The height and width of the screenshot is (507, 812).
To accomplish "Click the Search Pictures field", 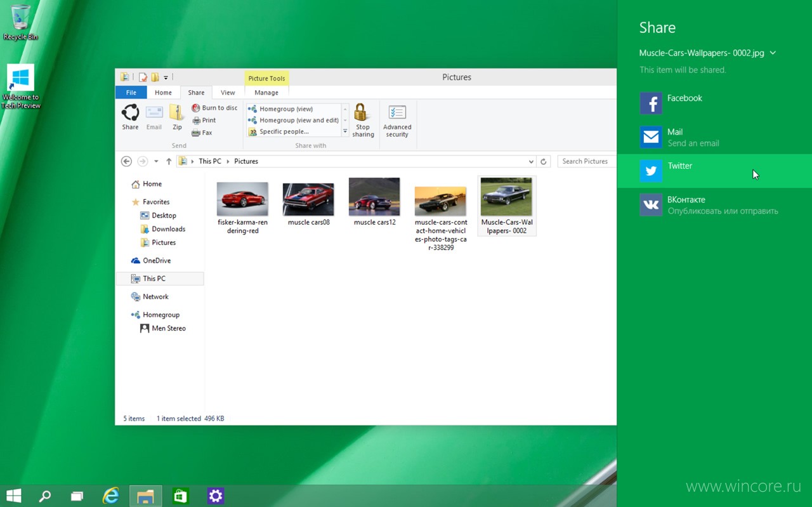I will [x=587, y=161].
